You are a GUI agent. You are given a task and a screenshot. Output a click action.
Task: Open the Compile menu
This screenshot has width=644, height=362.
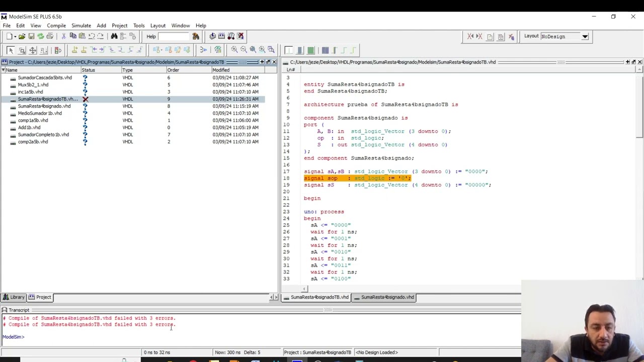tap(56, 26)
